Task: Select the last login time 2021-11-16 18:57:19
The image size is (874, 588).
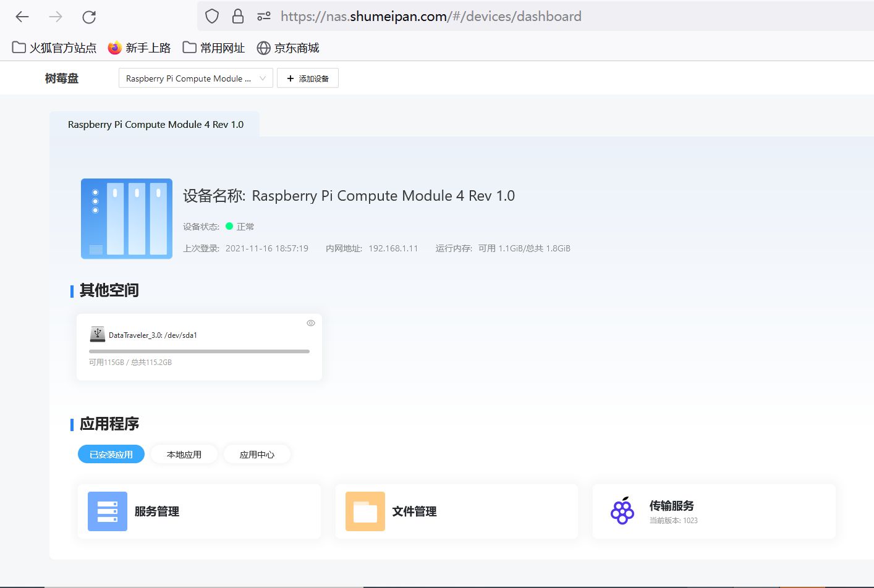Action: tap(266, 248)
